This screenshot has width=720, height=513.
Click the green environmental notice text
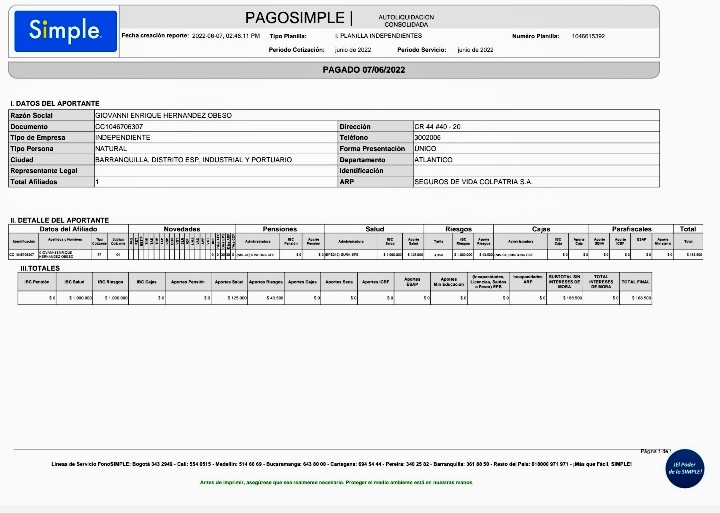click(x=335, y=482)
